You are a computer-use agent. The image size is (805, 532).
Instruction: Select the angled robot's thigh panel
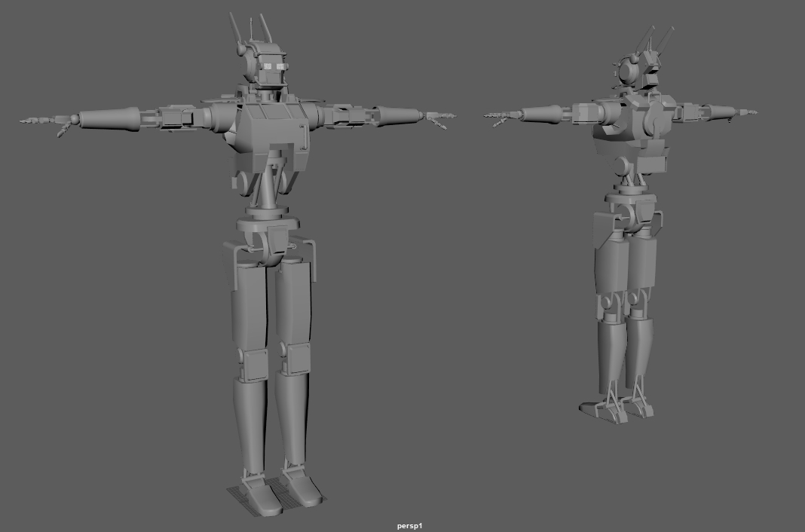(611, 256)
